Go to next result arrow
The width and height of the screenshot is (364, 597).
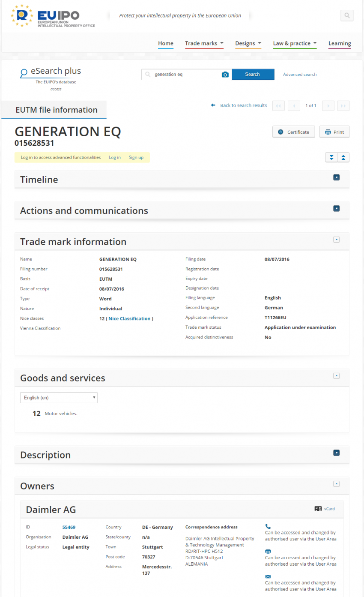click(328, 106)
